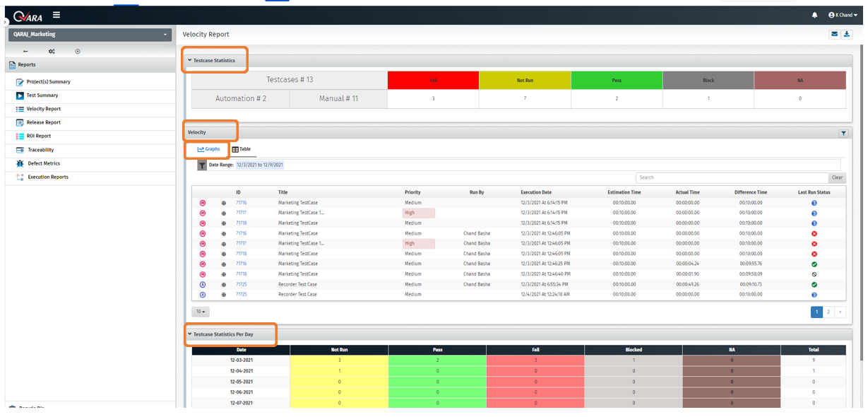Click the filter icon in Velocity header

[843, 133]
